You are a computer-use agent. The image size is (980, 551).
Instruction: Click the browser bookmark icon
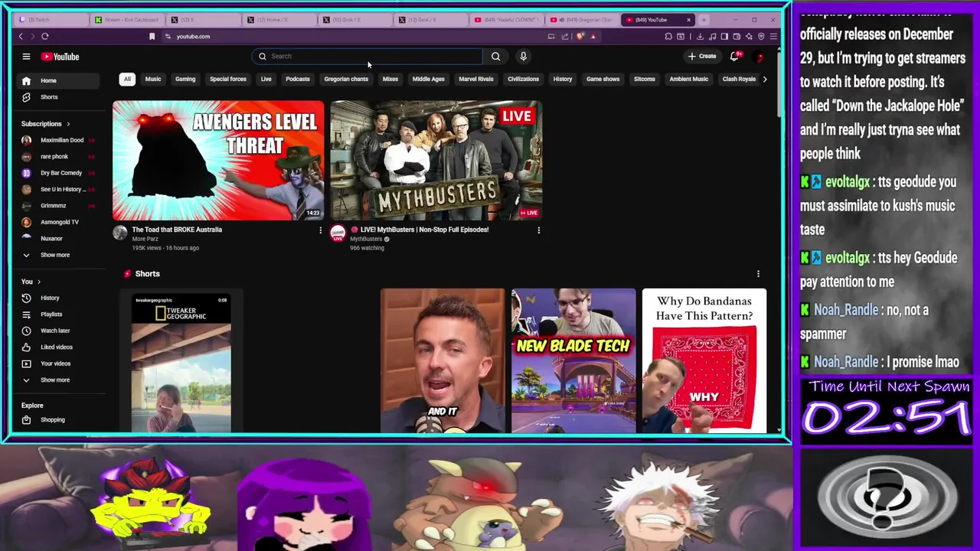[152, 36]
